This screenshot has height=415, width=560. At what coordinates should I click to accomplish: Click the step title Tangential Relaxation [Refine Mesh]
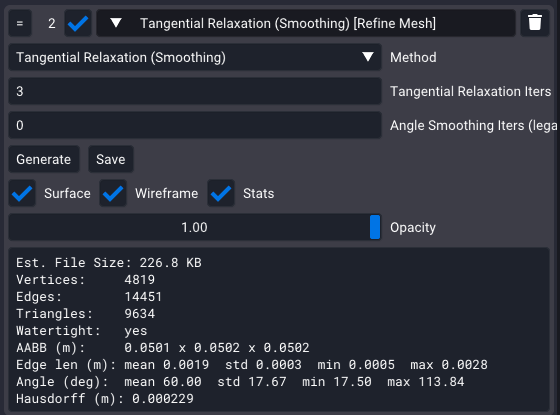288,23
